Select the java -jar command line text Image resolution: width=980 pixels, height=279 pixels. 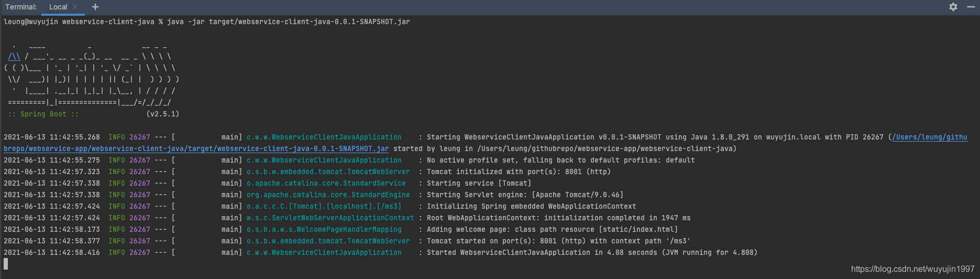[289, 22]
